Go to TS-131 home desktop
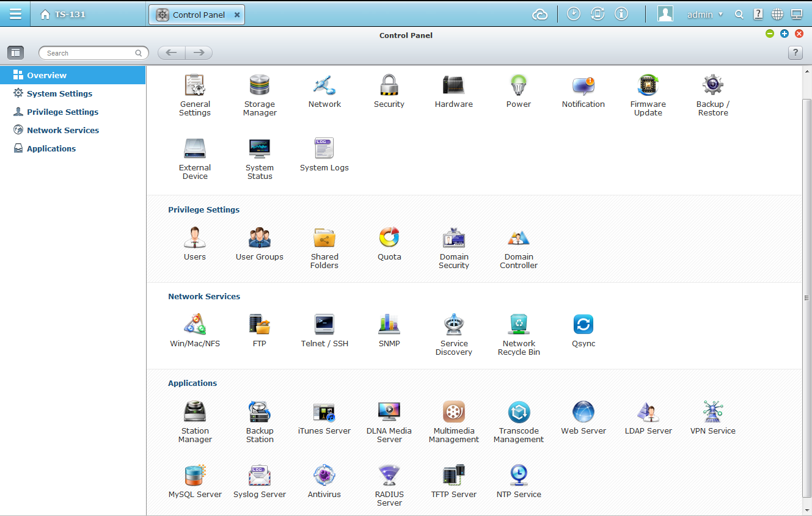 point(63,15)
